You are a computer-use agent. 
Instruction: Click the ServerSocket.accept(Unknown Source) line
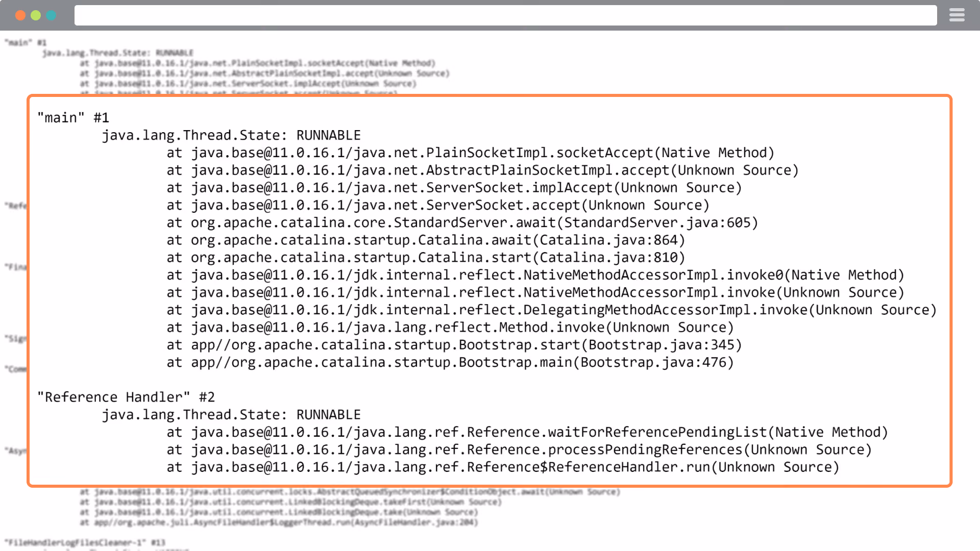(x=438, y=205)
